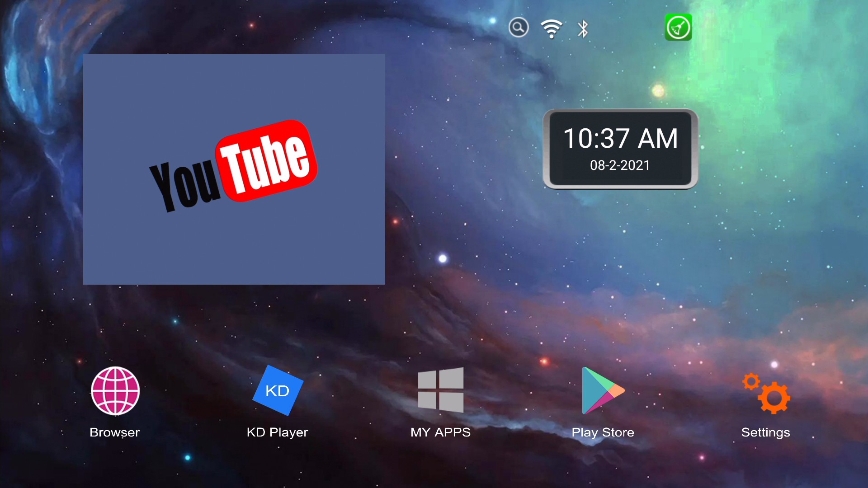Click the Settings text label

click(x=766, y=432)
